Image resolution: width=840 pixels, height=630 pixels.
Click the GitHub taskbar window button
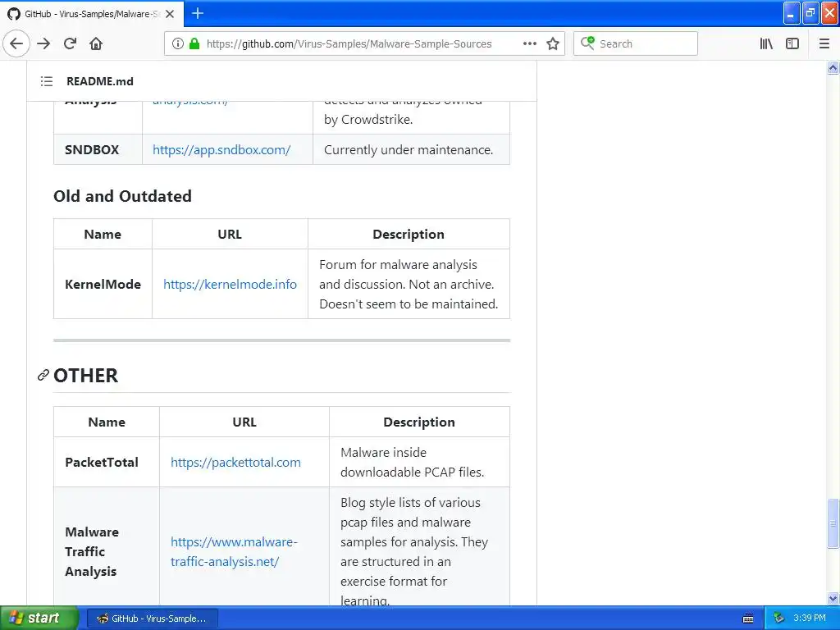pyautogui.click(x=152, y=619)
